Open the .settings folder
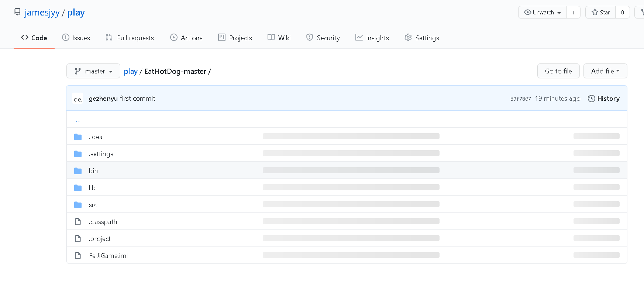The height and width of the screenshot is (286, 644). pos(101,154)
